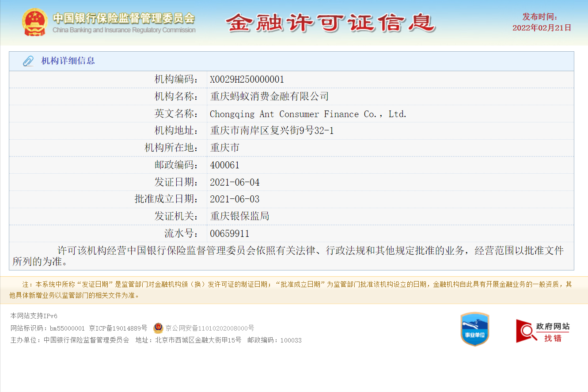
Task: Select issue date 2021-06-04
Action: [x=235, y=182]
